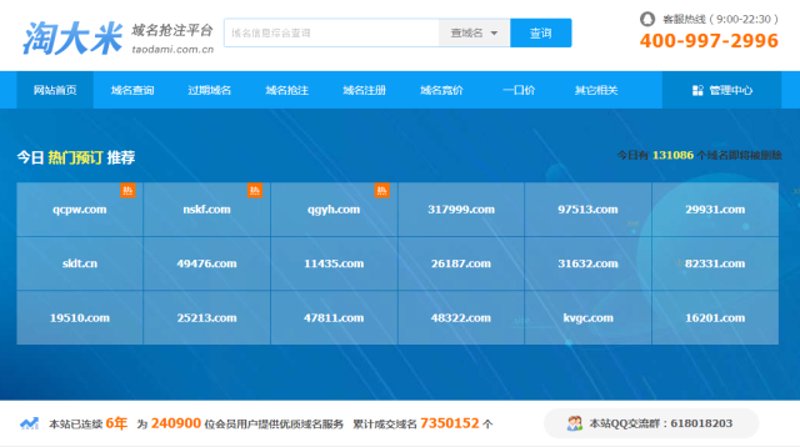
Task: Click the hotline number 400-997-2996
Action: (709, 41)
